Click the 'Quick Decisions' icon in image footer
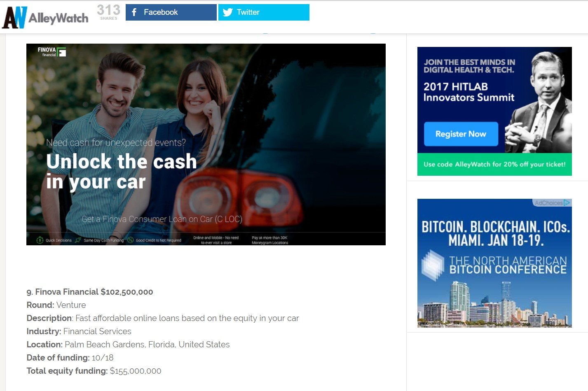 click(40, 240)
